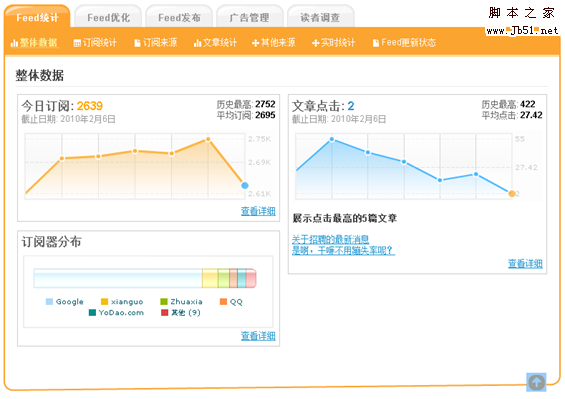Click the page icon beside Feed更新状态
The width and height of the screenshot is (565, 399).
click(x=375, y=43)
